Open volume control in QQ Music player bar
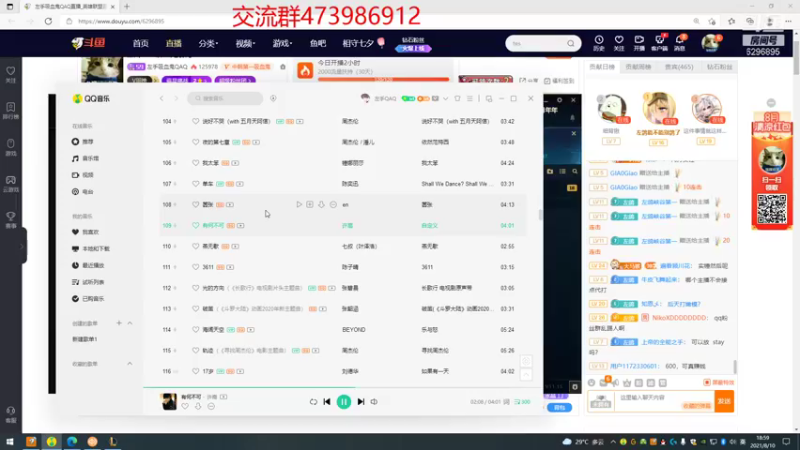The height and width of the screenshot is (450, 800). pyautogui.click(x=374, y=402)
